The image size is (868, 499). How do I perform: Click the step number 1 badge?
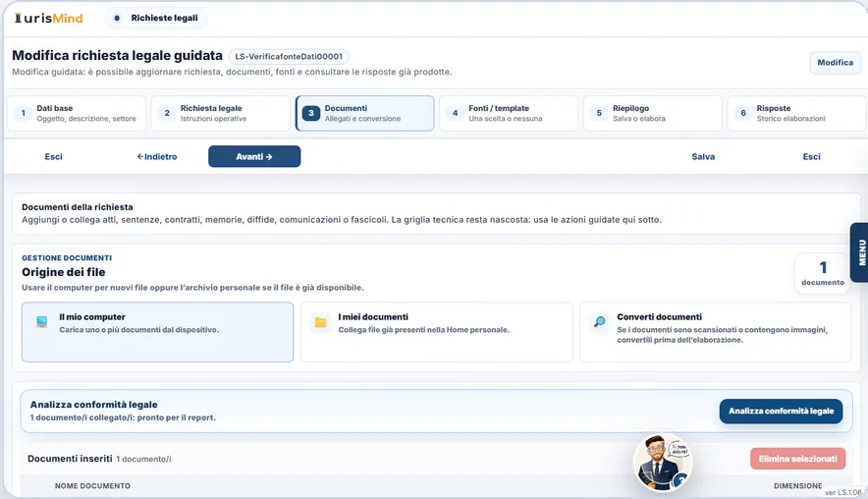click(24, 113)
